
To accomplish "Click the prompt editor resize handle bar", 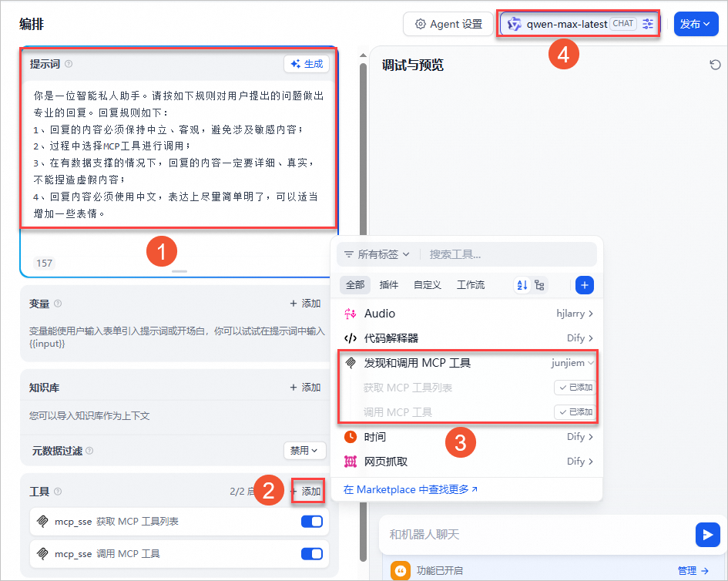I will (x=179, y=271).
